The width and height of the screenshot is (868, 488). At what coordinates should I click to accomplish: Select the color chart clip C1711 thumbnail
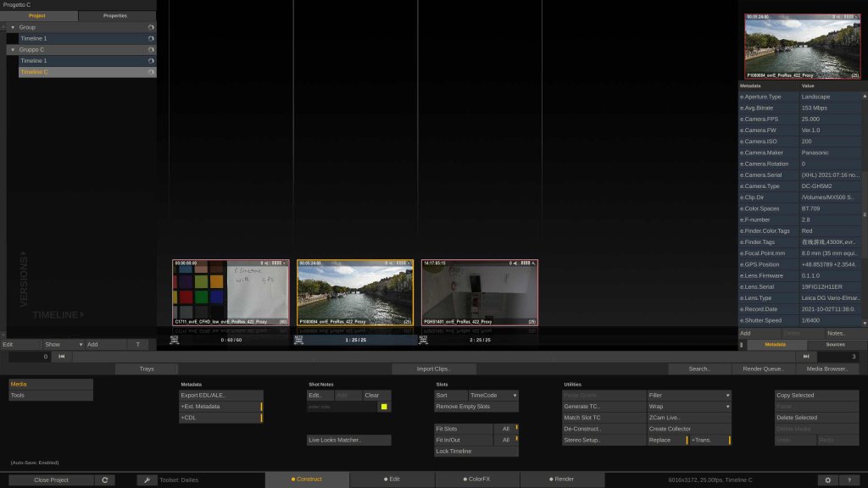coord(231,292)
